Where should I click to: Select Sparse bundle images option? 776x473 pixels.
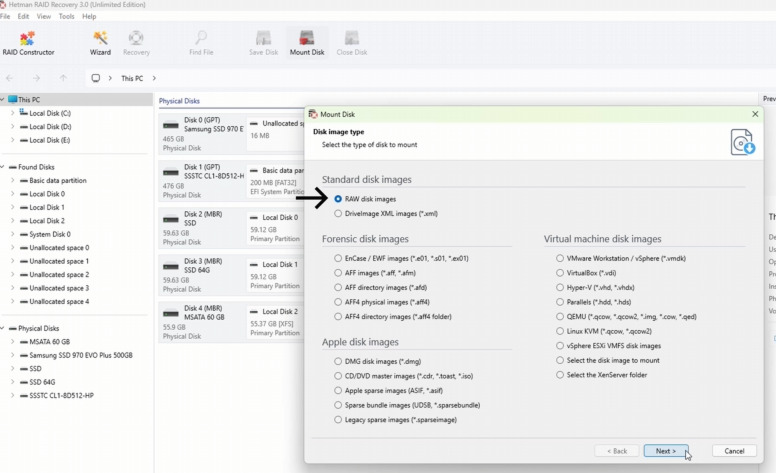[x=338, y=405]
